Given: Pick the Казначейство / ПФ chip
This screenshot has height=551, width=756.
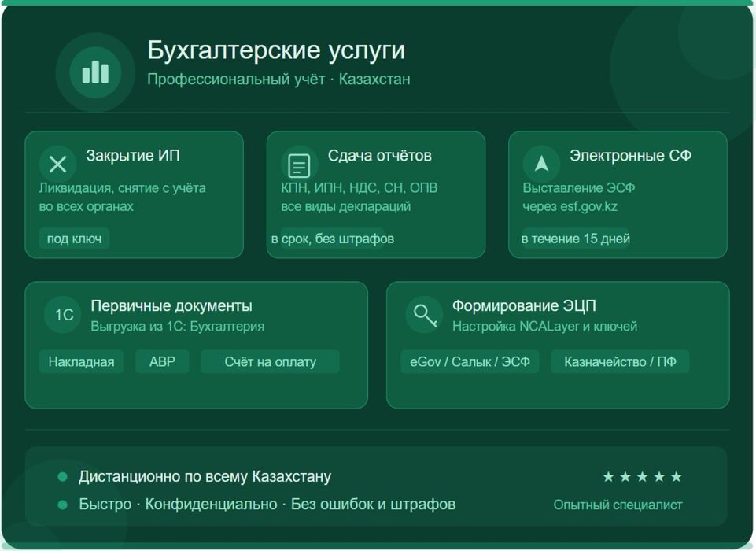Looking at the screenshot, I should click(620, 361).
